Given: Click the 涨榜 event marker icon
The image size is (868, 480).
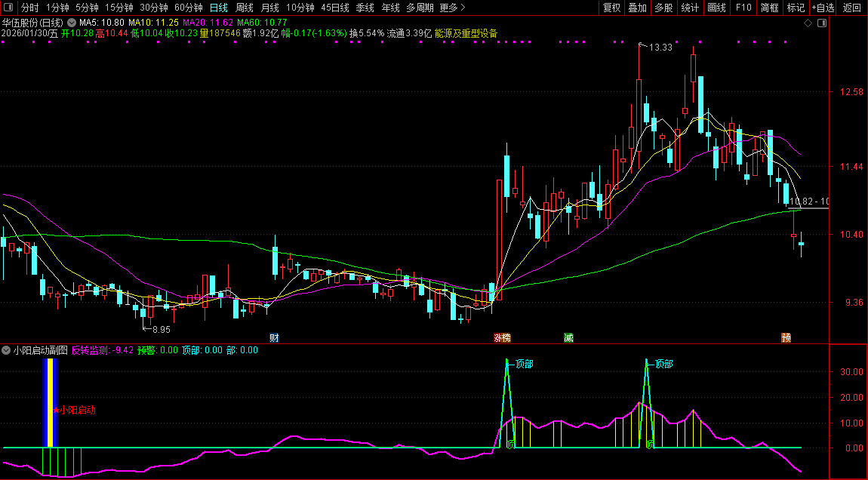Looking at the screenshot, I should click(502, 337).
